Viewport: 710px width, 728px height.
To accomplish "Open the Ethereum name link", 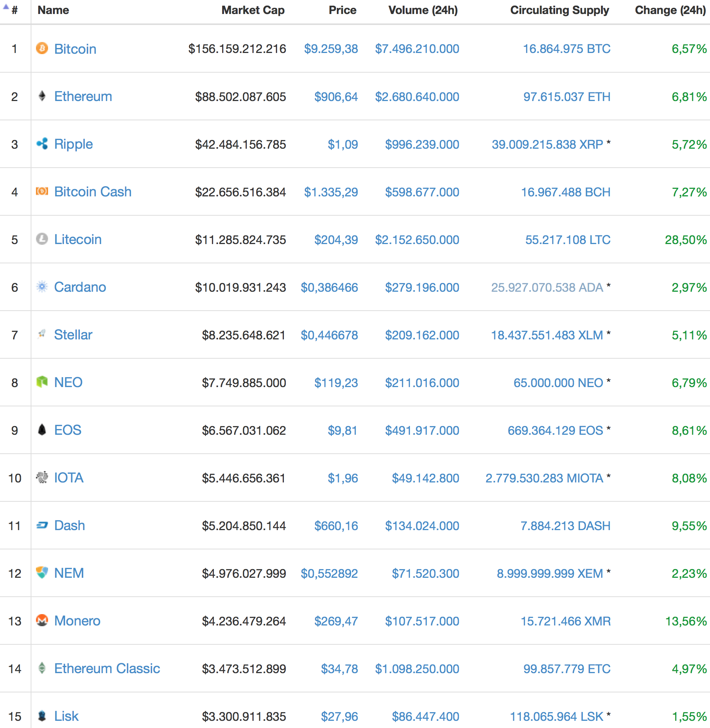I will 83,97.
